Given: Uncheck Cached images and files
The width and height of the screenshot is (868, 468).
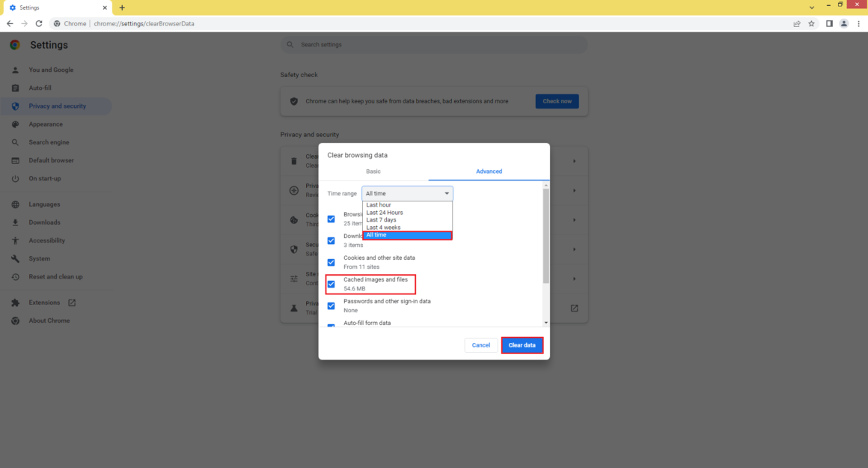Looking at the screenshot, I should click(331, 284).
